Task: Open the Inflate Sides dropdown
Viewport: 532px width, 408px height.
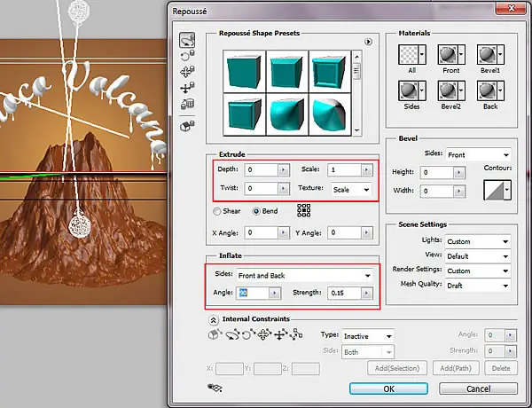Action: click(304, 276)
